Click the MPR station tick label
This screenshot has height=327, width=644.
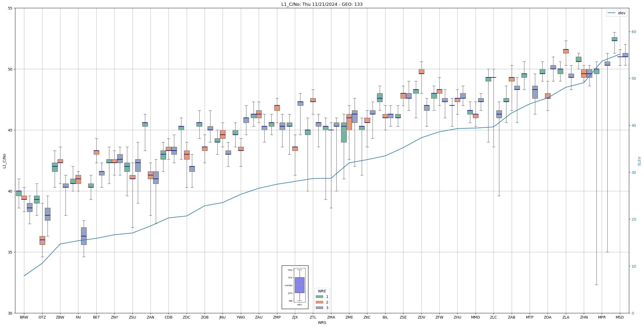[x=602, y=317]
